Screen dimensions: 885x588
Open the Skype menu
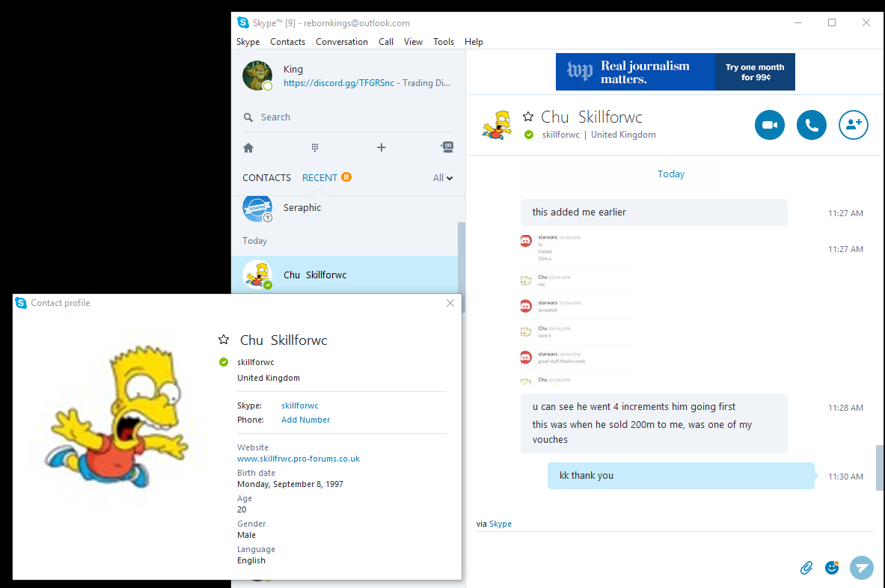248,42
